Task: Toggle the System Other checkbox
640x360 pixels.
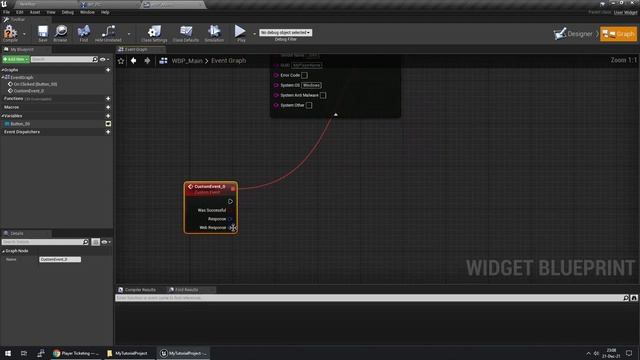Action: [x=309, y=105]
